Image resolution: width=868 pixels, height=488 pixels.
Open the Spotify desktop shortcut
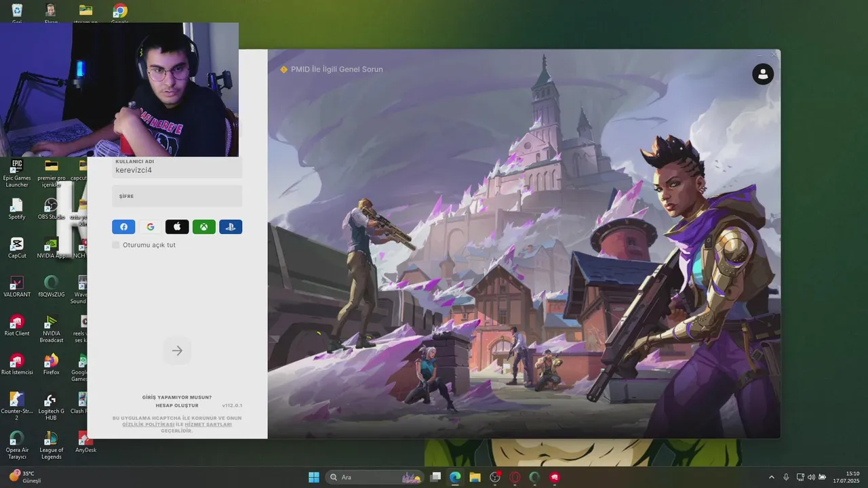17,209
